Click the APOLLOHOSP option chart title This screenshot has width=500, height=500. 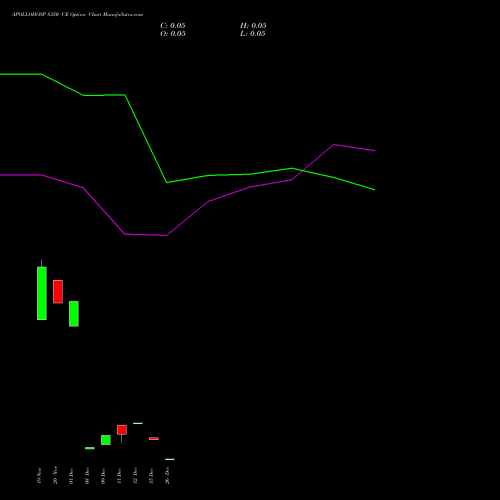(x=78, y=15)
